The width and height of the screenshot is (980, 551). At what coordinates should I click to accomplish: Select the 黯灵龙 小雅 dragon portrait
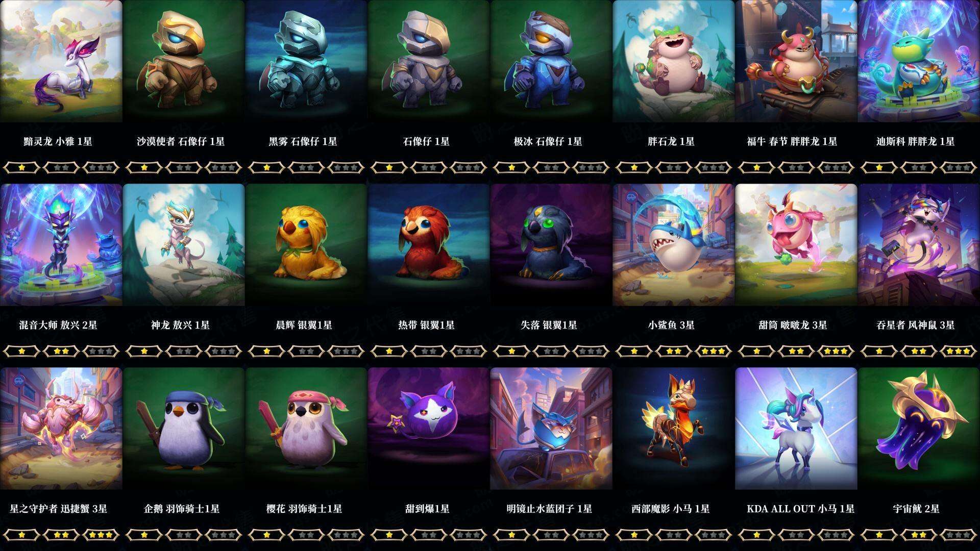(61, 61)
